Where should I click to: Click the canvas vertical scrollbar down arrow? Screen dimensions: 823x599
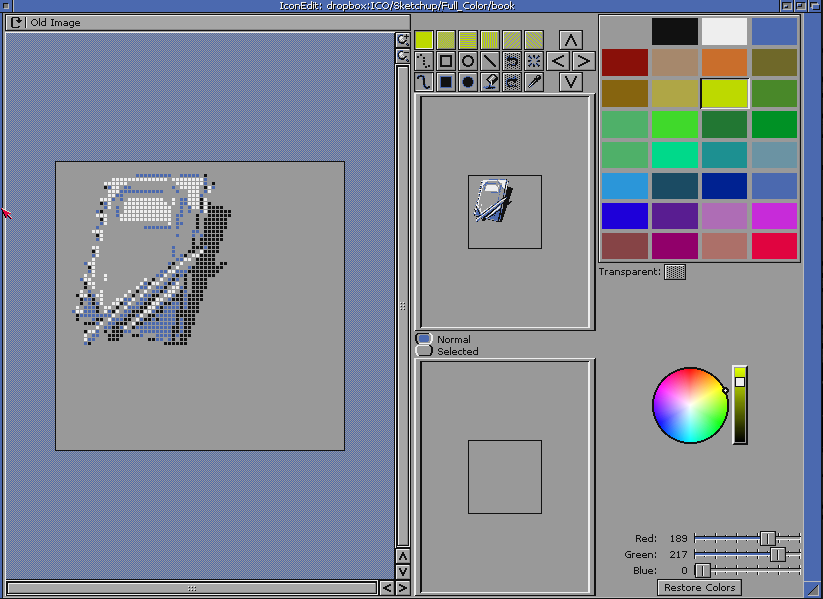coord(403,571)
